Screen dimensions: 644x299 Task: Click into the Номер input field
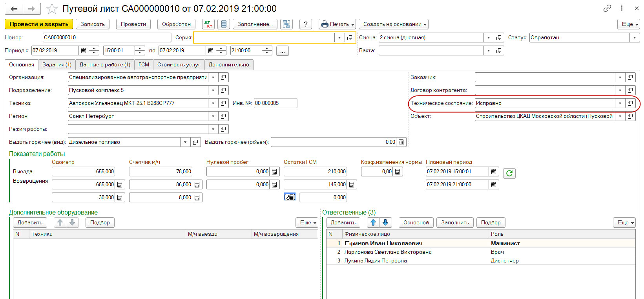[x=107, y=37]
